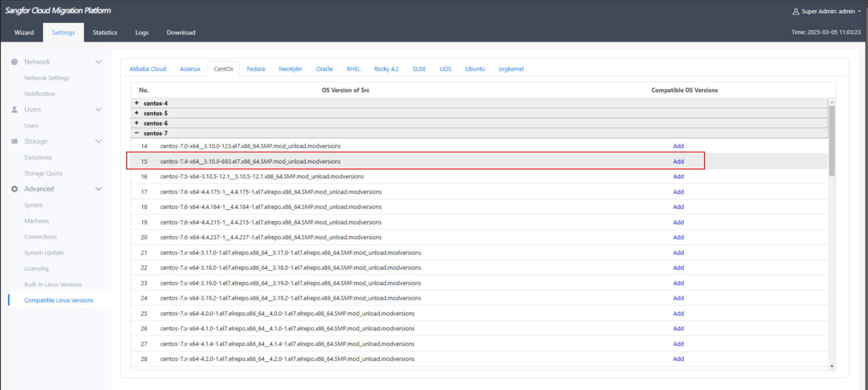Open Built-in Linux Versions page
The width and height of the screenshot is (868, 390).
[x=53, y=284]
